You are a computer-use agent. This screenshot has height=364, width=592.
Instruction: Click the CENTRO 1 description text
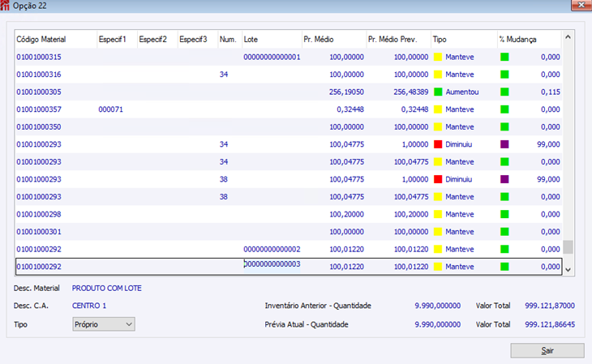click(89, 306)
